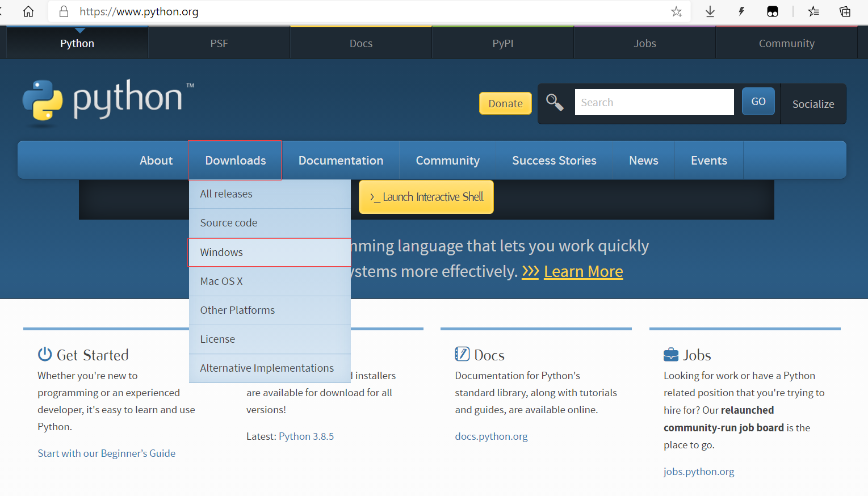Select the Python tab in top bar
The width and height of the screenshot is (868, 496).
(x=77, y=43)
